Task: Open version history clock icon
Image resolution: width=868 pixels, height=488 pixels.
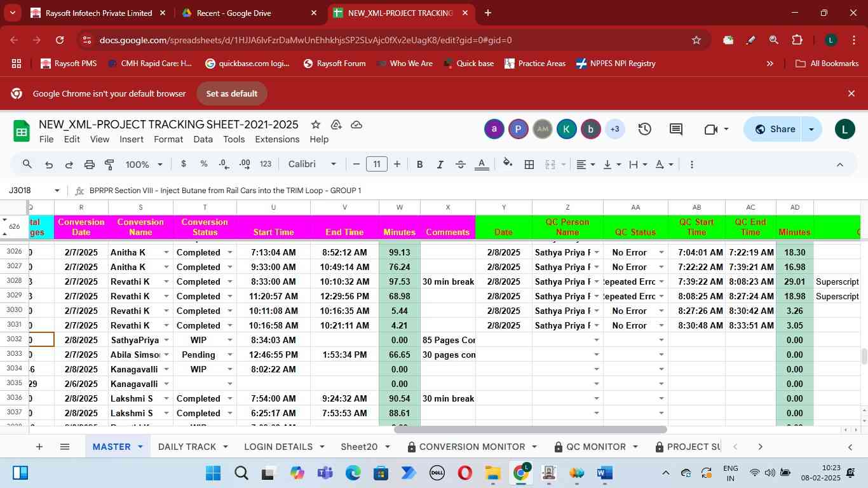Action: point(644,129)
